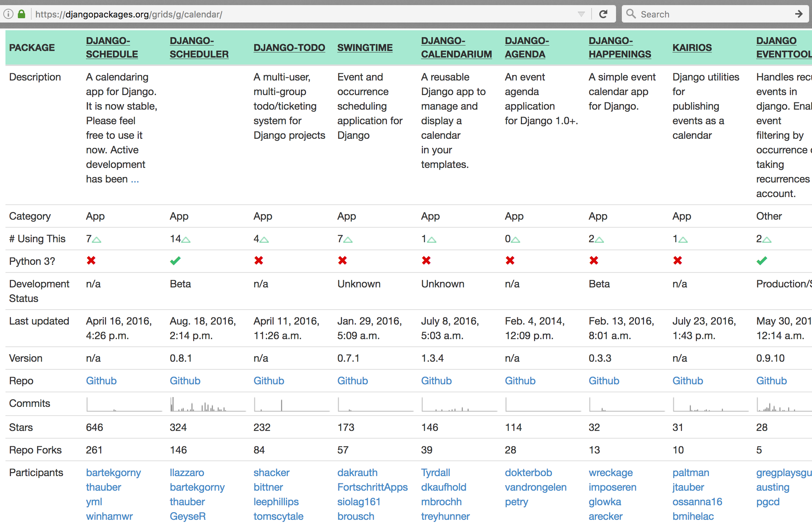Select the PACKAGE column header text
The image size is (812, 526).
[32, 48]
